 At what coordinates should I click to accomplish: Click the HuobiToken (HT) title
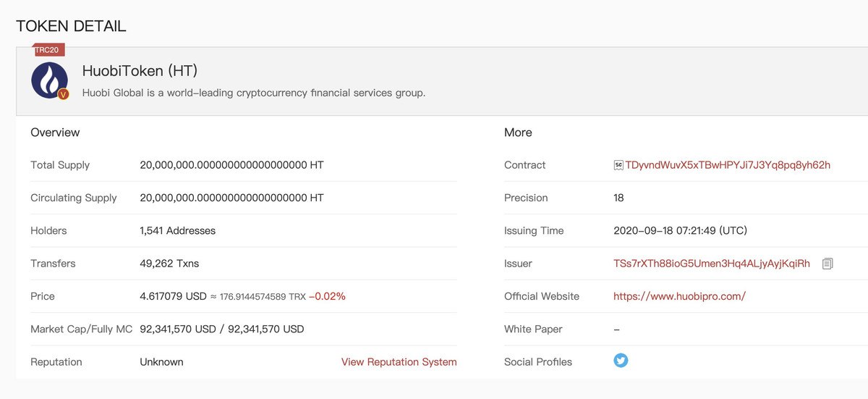140,71
